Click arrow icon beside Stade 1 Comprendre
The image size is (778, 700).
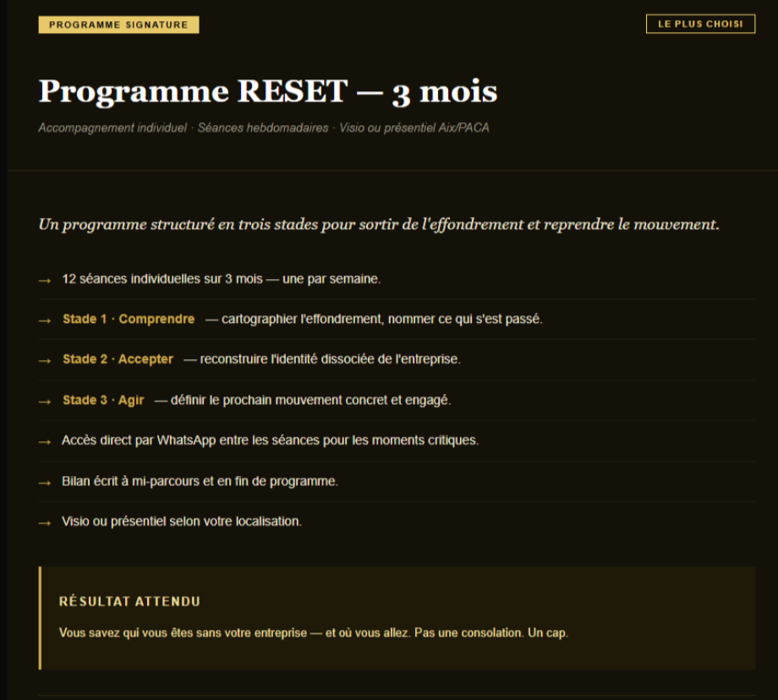pos(45,320)
